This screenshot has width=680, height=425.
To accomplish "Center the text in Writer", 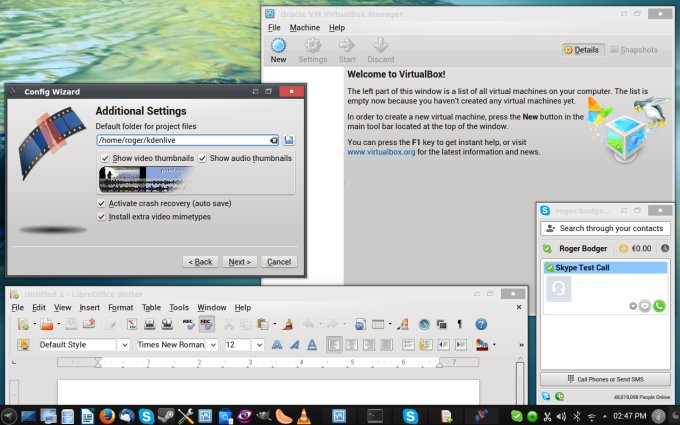I will point(351,345).
